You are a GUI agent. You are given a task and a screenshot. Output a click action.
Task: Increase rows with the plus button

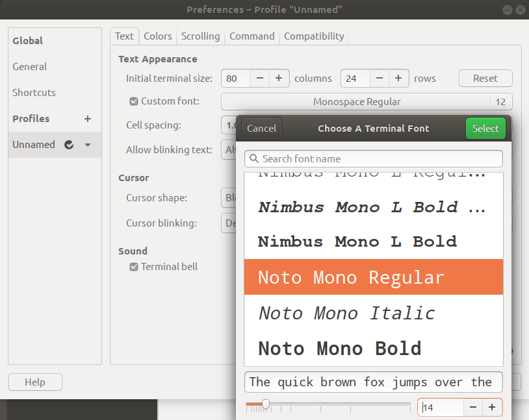pyautogui.click(x=398, y=78)
